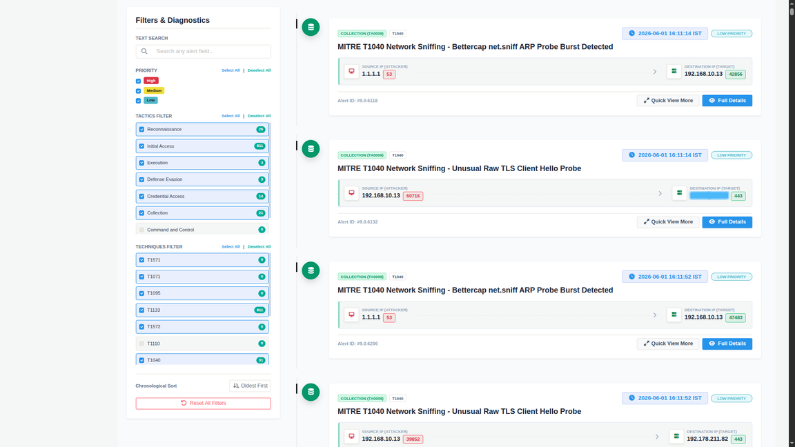Uncheck technique T1133 filter
This screenshot has width=795, height=448.
click(141, 310)
